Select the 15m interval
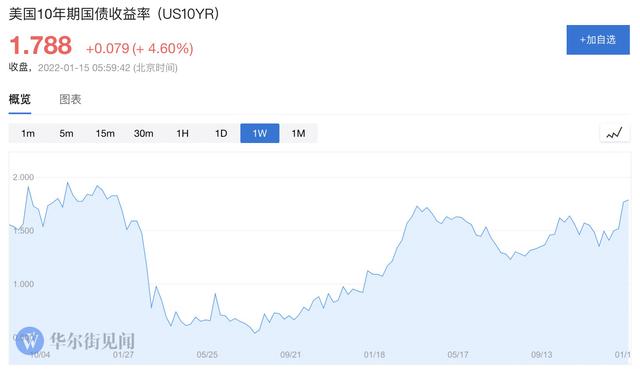Screen dimensions: 640x372 click(105, 134)
